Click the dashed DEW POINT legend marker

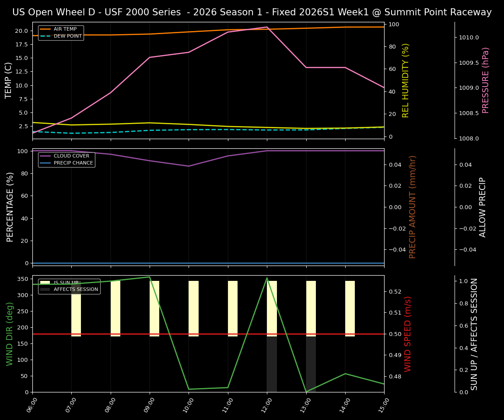[44, 36]
